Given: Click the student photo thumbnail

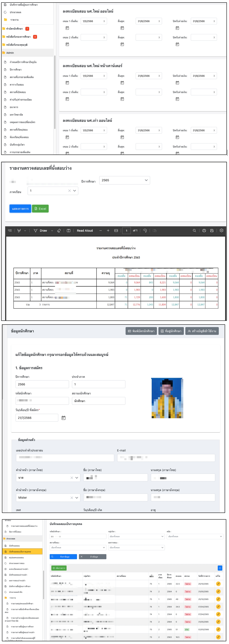Looking at the screenshot, I should coord(167,398).
